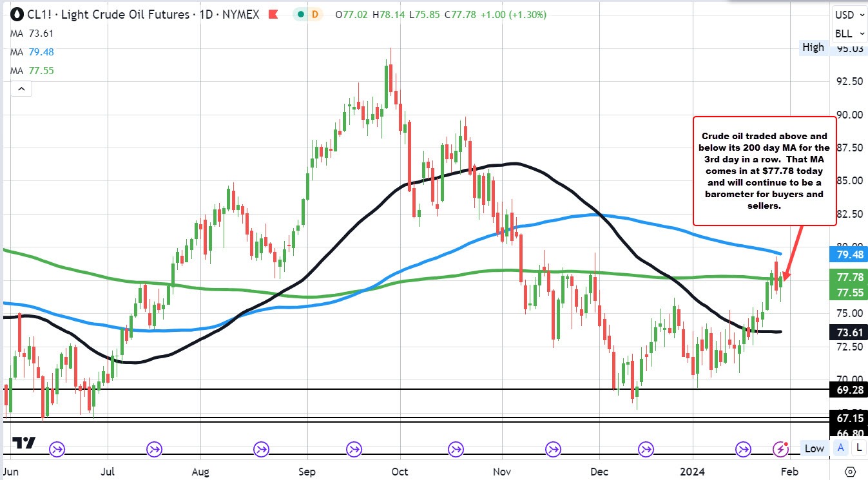Click the go-to-date arrow icon below Dec
The width and height of the screenshot is (868, 480).
(x=646, y=449)
